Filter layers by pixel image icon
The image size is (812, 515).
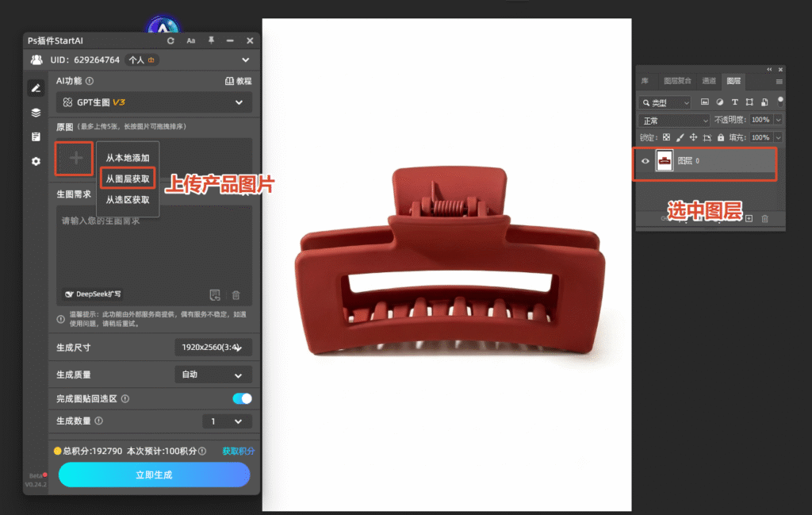(705, 102)
